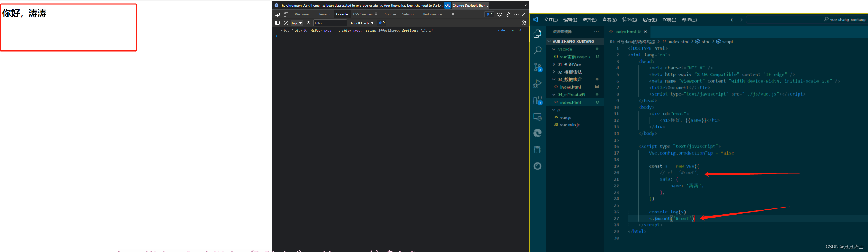The image size is (868, 252).
Task: Open the VS Code 帮助(H) menu
Action: 689,20
